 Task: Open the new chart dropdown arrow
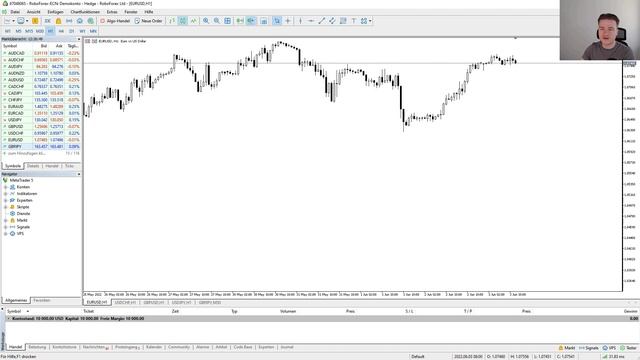click(x=13, y=21)
